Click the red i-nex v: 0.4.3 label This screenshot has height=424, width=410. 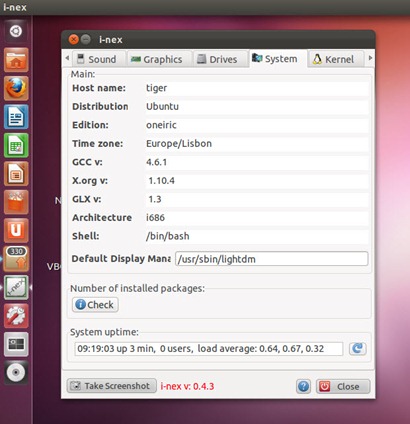point(187,387)
